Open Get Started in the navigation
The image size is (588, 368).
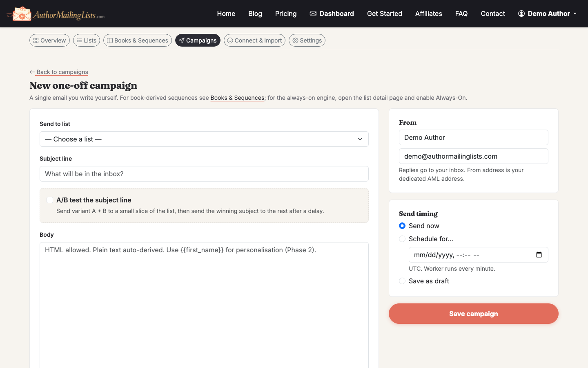[x=385, y=13]
